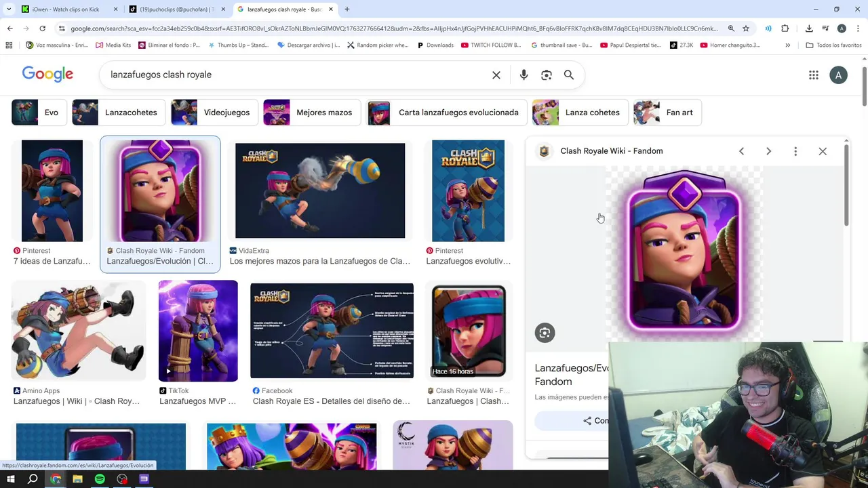
Task: Open Chrome three-dot menu
Action: click(858, 28)
